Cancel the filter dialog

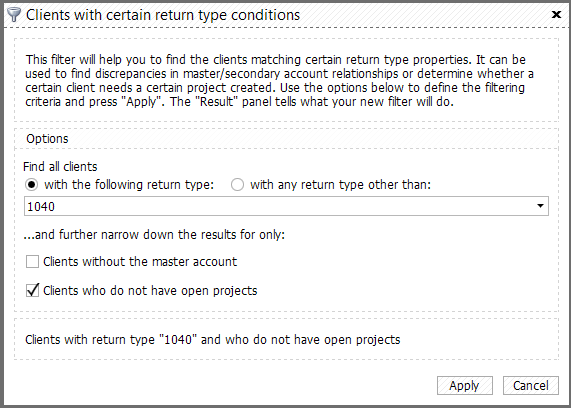coord(531,385)
